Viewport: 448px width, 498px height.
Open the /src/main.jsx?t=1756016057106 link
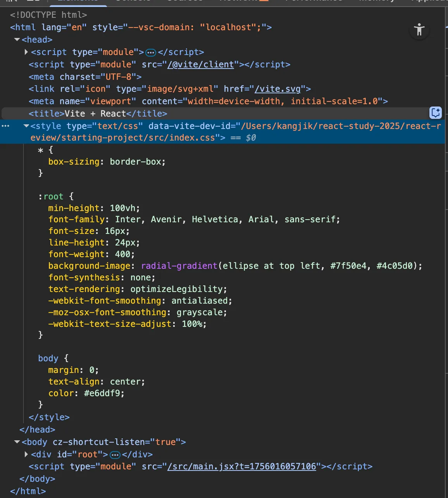[x=242, y=466]
